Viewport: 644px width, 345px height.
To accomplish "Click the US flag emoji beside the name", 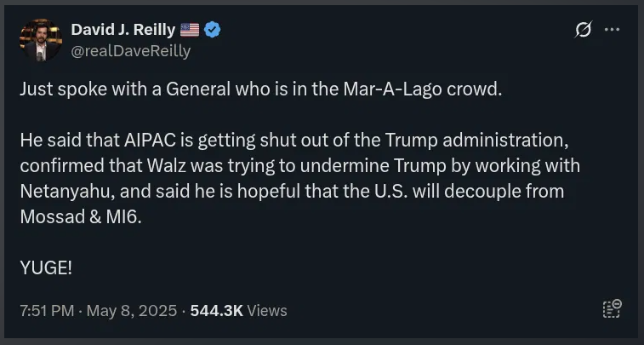I will [x=190, y=30].
